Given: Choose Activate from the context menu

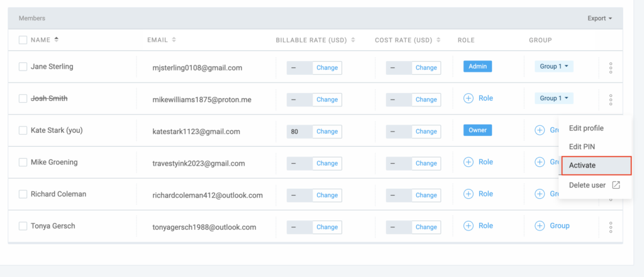Looking at the screenshot, I should click(x=595, y=166).
